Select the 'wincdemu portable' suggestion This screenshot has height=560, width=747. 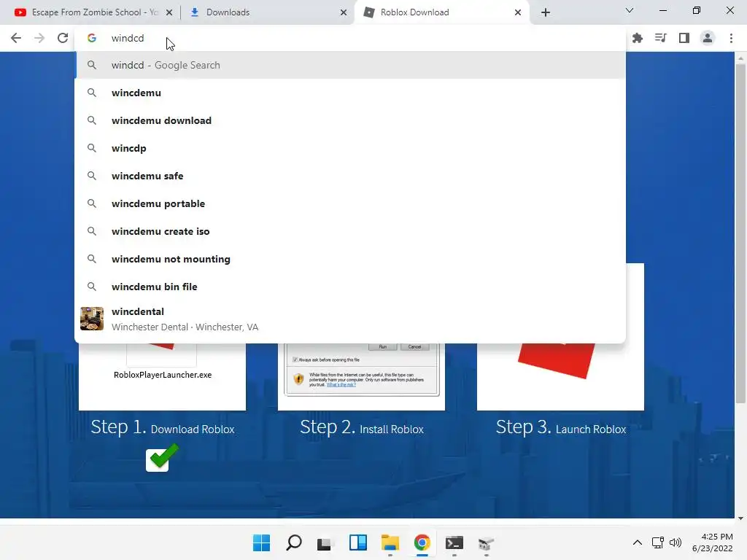[x=350, y=203]
